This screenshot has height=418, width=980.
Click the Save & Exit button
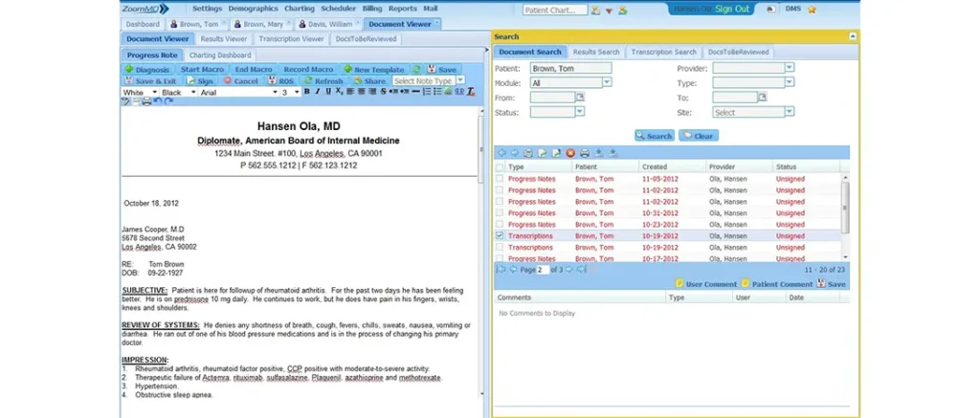150,81
